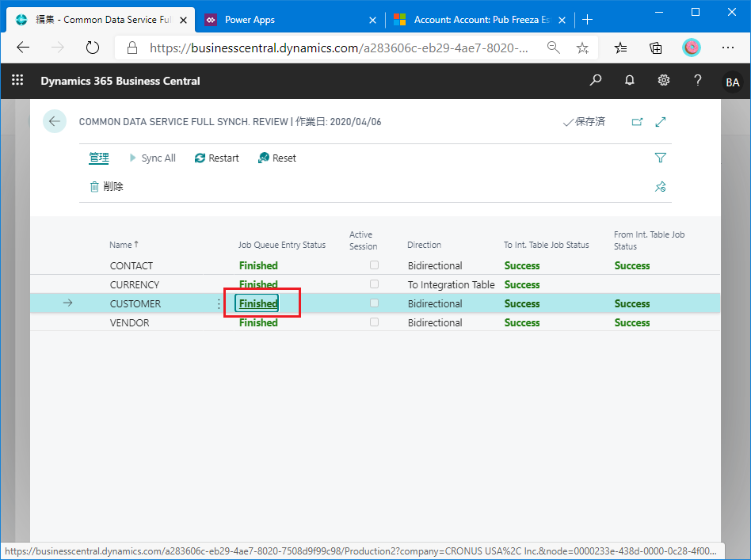Click the To Int. Table Job Status header

[x=546, y=245]
